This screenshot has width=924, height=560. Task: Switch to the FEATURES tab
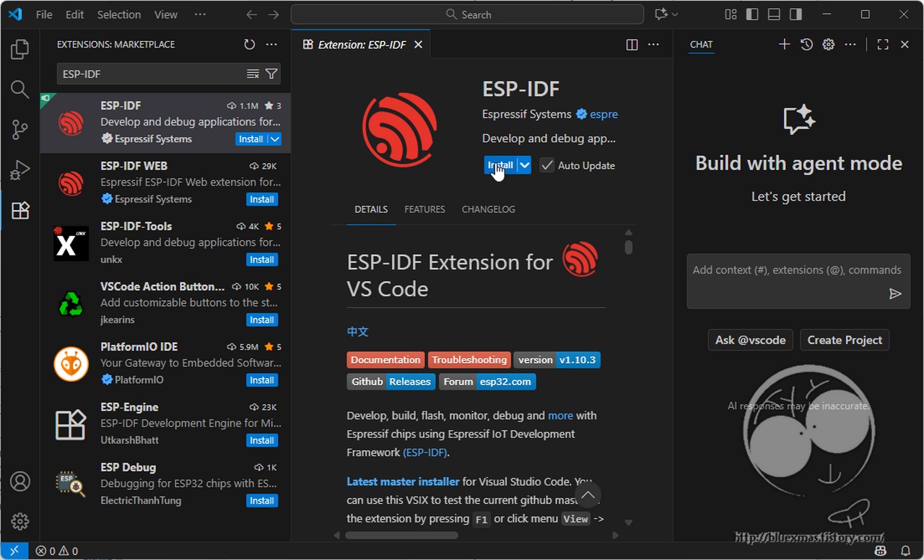pyautogui.click(x=424, y=209)
